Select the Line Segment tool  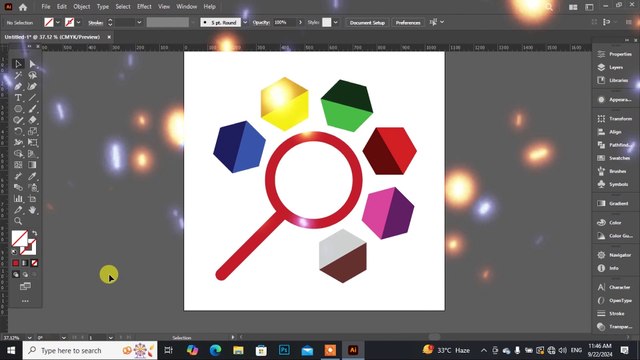click(33, 98)
